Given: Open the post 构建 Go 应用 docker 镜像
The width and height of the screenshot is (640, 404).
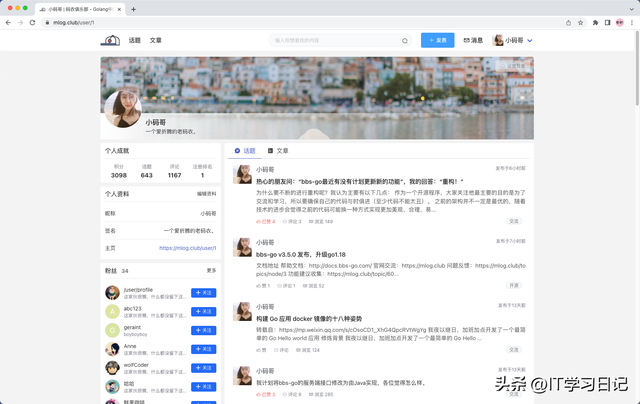Looking at the screenshot, I should (309, 318).
